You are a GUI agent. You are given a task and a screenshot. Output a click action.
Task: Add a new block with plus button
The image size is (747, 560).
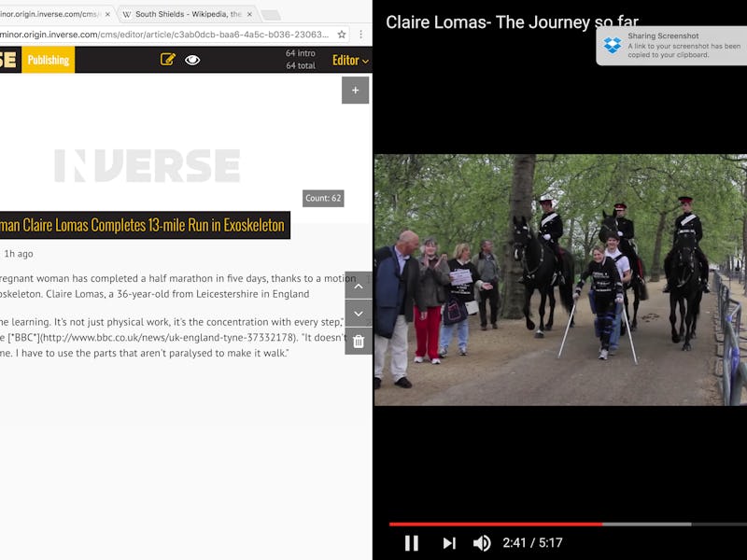pos(355,90)
